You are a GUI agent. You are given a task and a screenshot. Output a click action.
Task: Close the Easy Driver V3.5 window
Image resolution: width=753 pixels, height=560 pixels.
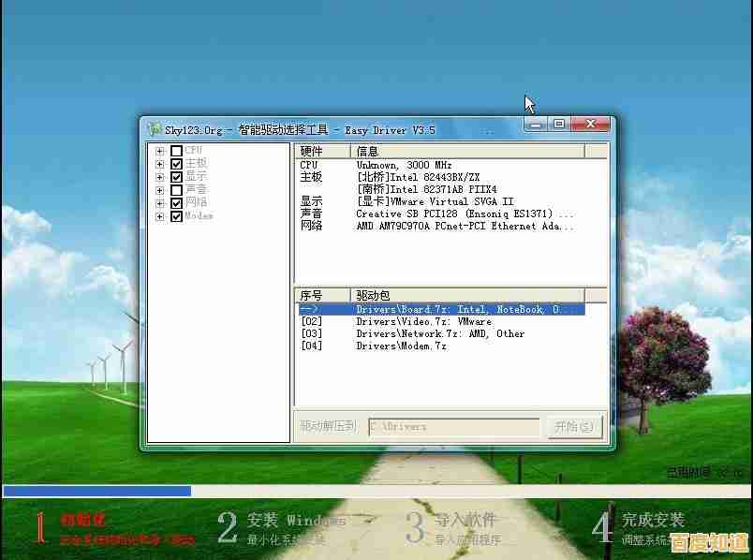click(591, 124)
